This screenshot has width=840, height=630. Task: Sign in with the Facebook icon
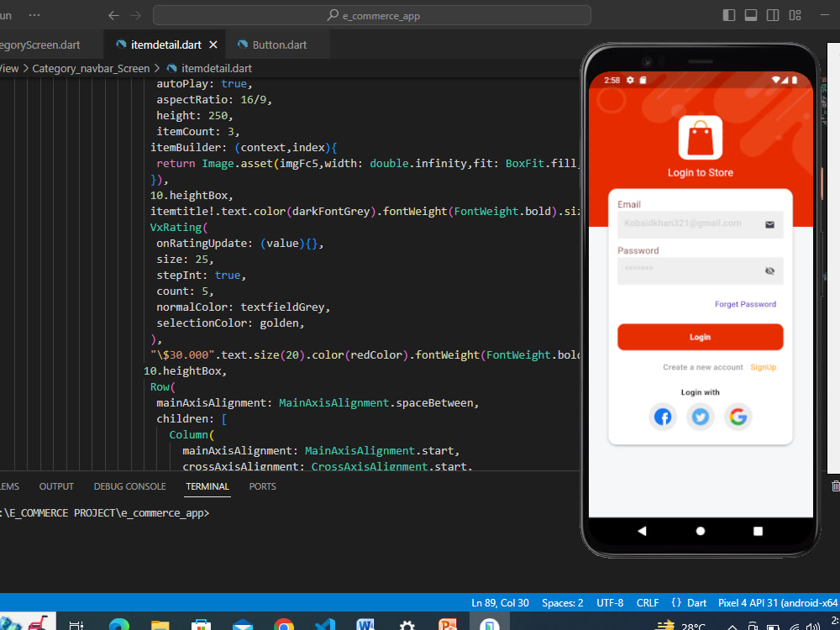click(x=663, y=417)
